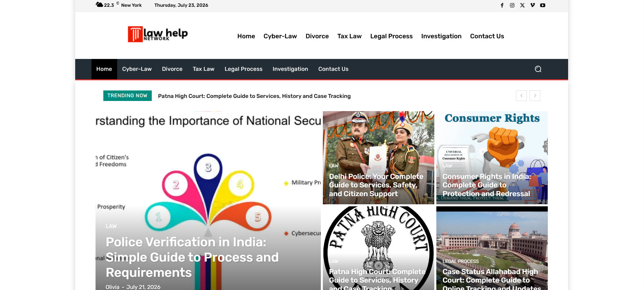This screenshot has height=290, width=644.
Task: Open Investigation in the dark navigation bar
Action: coord(290,69)
